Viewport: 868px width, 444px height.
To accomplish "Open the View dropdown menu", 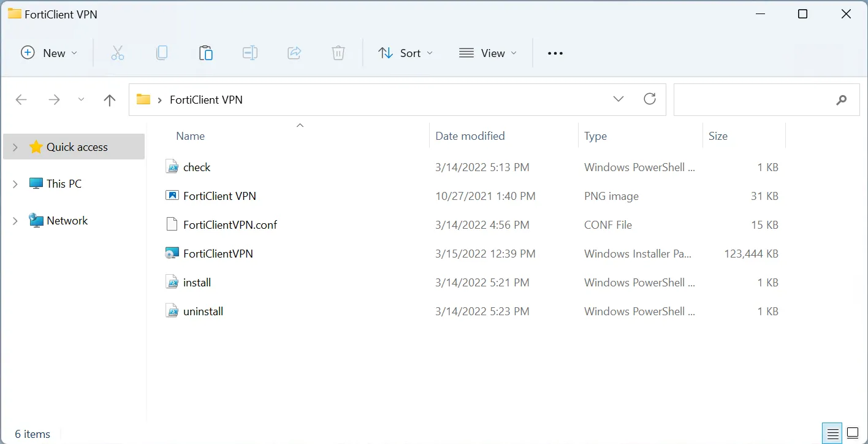I will coord(488,53).
